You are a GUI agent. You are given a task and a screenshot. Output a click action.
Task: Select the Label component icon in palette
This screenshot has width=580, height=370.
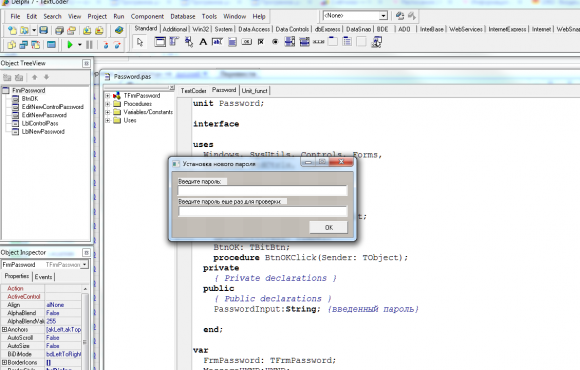pos(203,42)
